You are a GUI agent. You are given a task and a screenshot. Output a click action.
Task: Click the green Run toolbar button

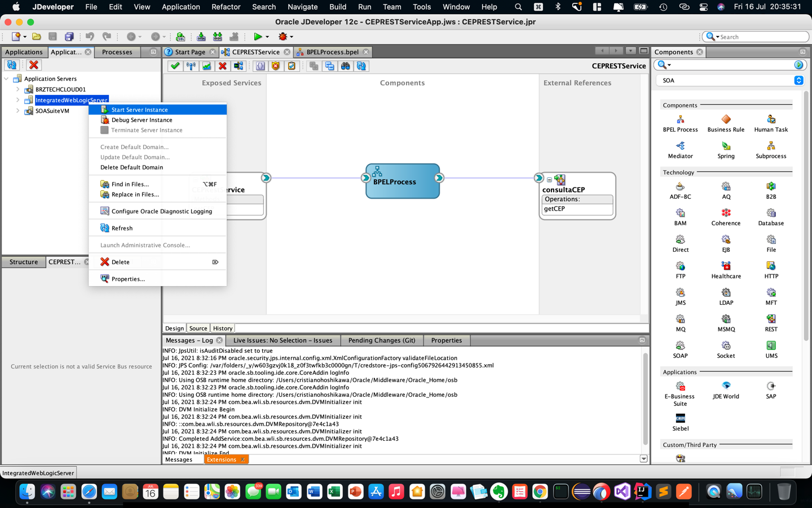[257, 37]
